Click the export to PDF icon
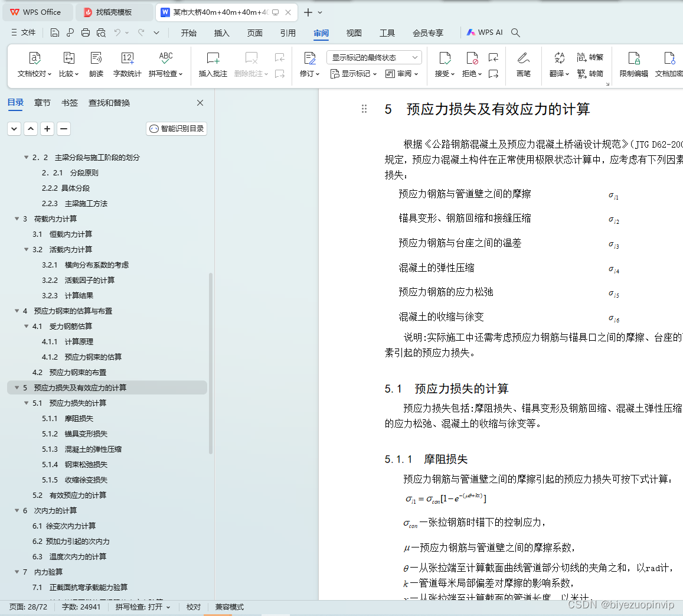This screenshot has width=683, height=616. point(70,32)
